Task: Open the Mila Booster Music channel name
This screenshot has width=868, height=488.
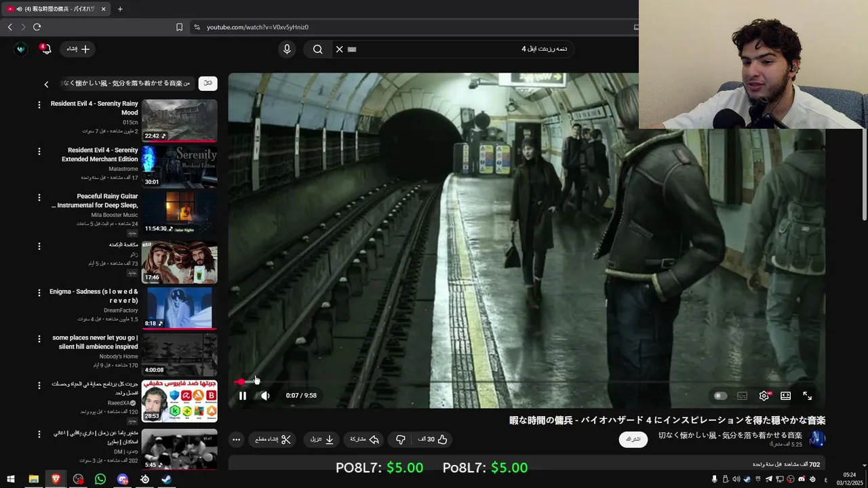Action: pyautogui.click(x=115, y=215)
